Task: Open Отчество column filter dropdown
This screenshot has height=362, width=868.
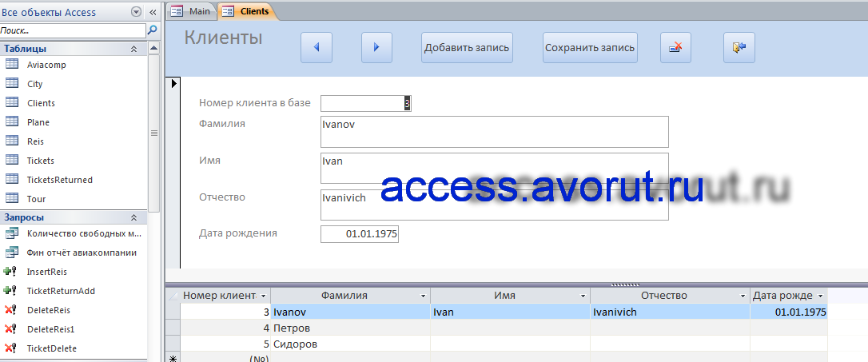Action: 743,296
